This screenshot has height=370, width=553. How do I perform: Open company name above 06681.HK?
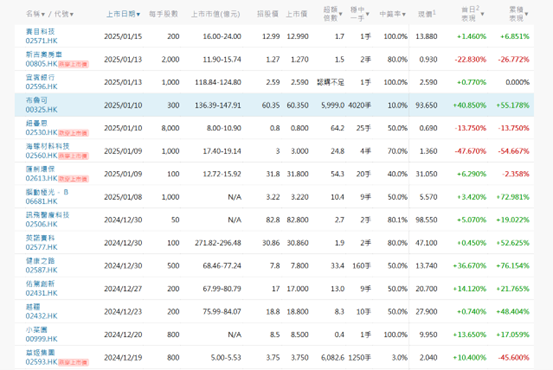[47, 192]
